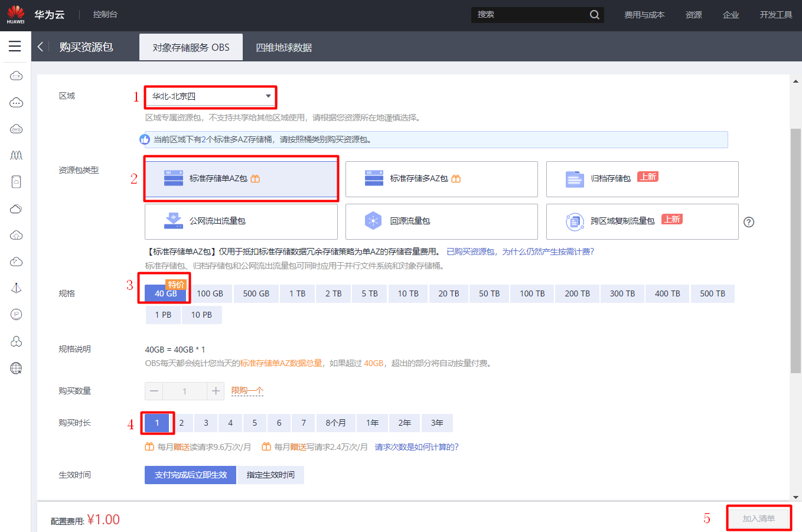Open the hamburger menu in the sidebar
Viewport: 802px width, 532px height.
point(15,46)
